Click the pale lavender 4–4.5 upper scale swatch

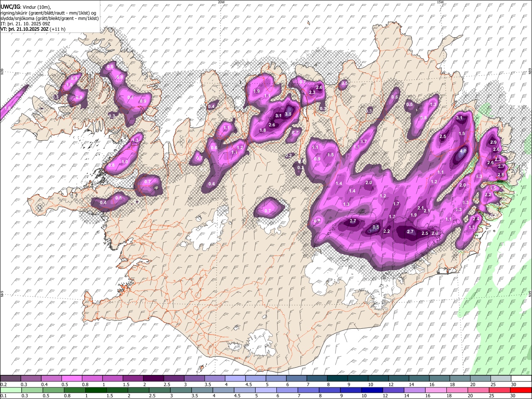pyautogui.click(x=235, y=378)
